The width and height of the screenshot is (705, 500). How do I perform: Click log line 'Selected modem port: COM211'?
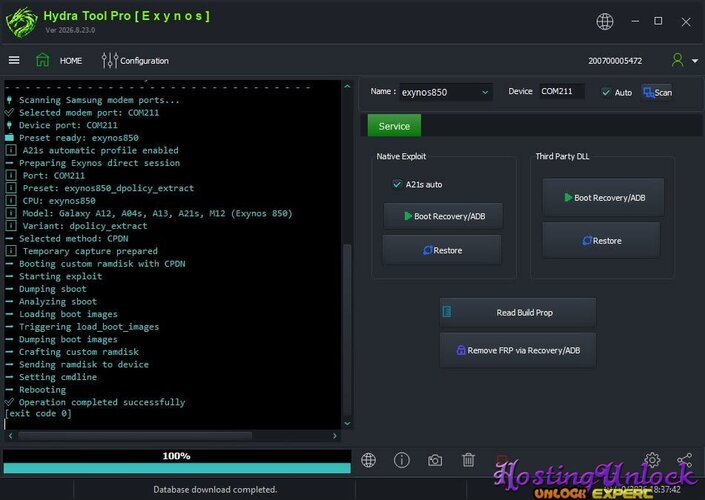[89, 112]
